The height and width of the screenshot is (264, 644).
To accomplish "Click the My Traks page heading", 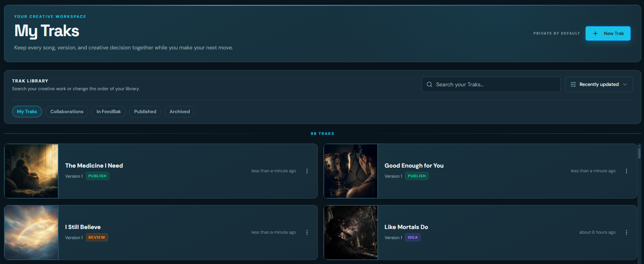I will [47, 31].
